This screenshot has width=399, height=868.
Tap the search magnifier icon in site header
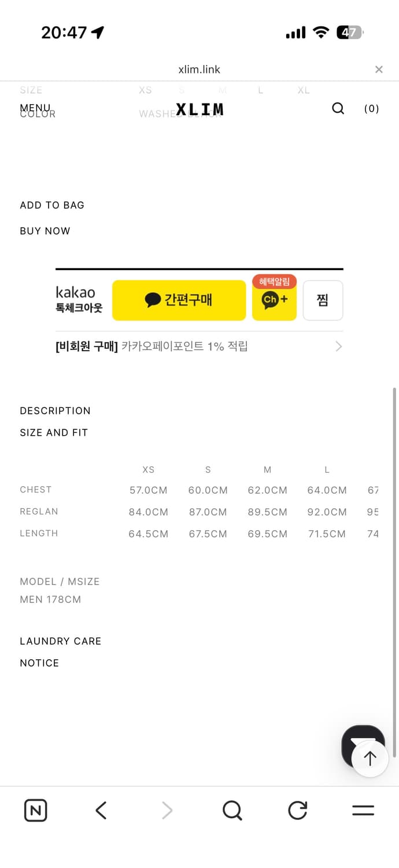338,109
